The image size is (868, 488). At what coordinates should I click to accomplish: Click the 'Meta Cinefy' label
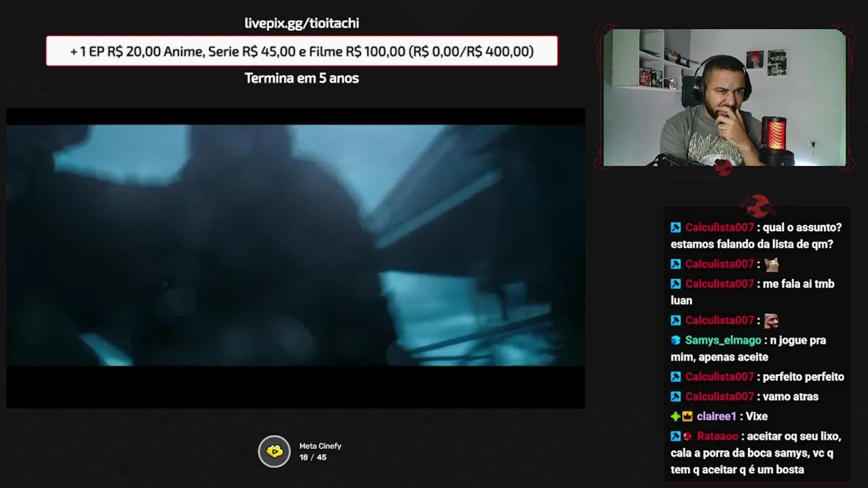pyautogui.click(x=320, y=446)
